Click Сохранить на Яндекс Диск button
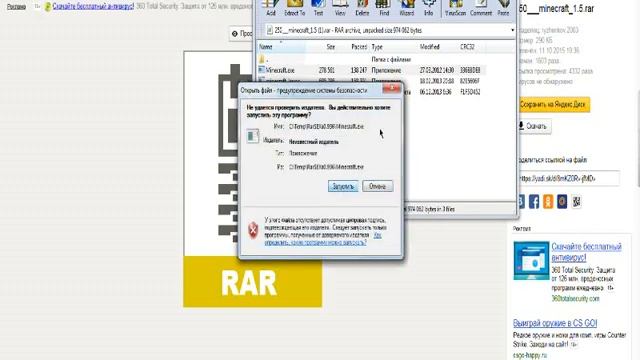Image resolution: width=640 pixels, height=360 pixels. click(553, 104)
